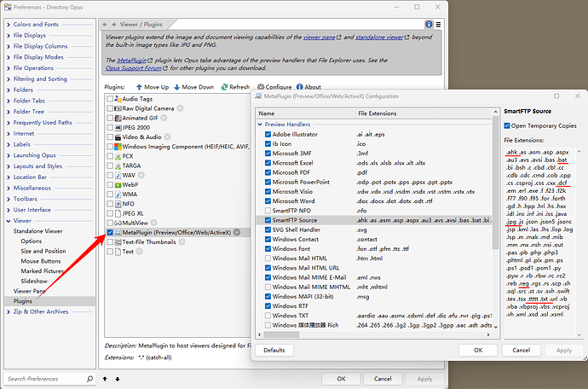The width and height of the screenshot is (588, 389).
Task: Open the standalone viewer help link
Action: click(379, 38)
